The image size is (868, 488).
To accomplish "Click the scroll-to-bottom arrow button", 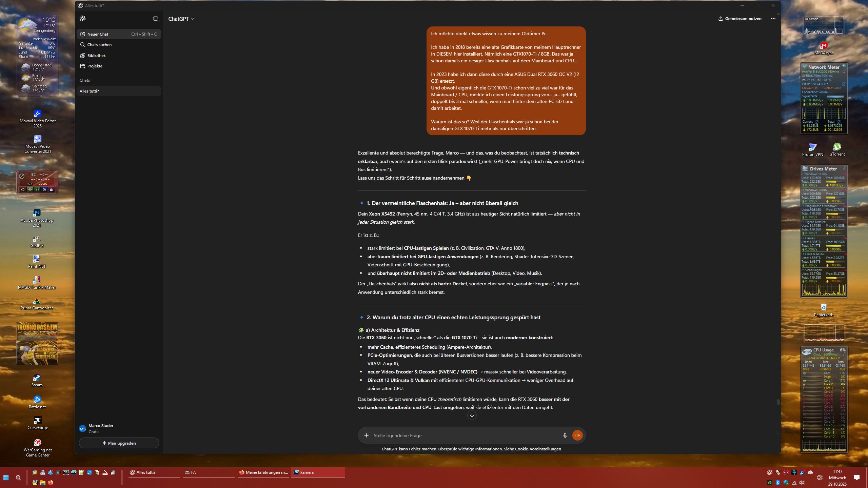I will [x=472, y=415].
